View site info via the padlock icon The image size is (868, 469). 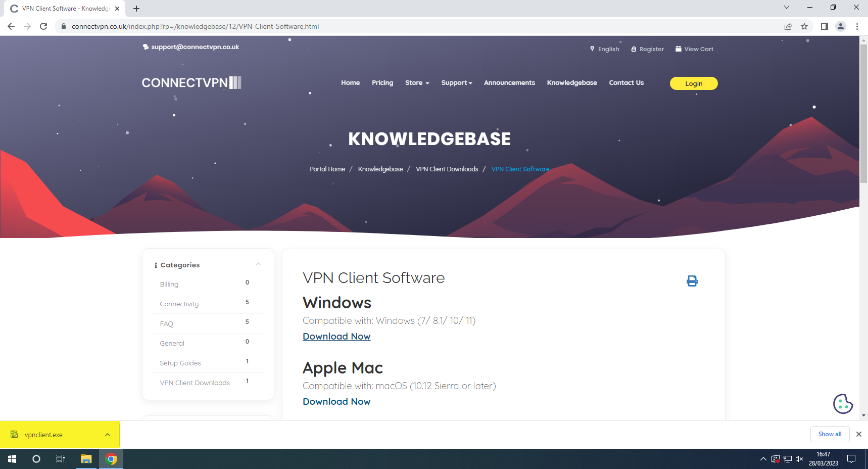coord(64,26)
